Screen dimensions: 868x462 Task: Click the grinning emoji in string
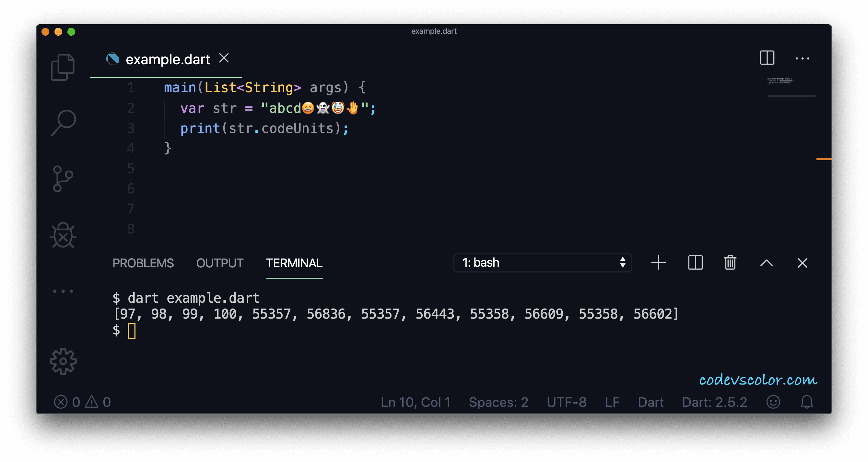308,108
